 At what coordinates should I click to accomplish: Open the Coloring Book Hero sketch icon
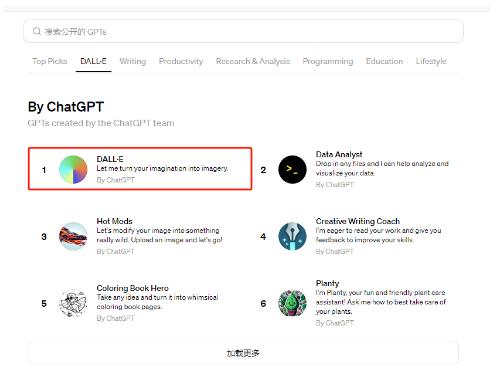point(73,303)
